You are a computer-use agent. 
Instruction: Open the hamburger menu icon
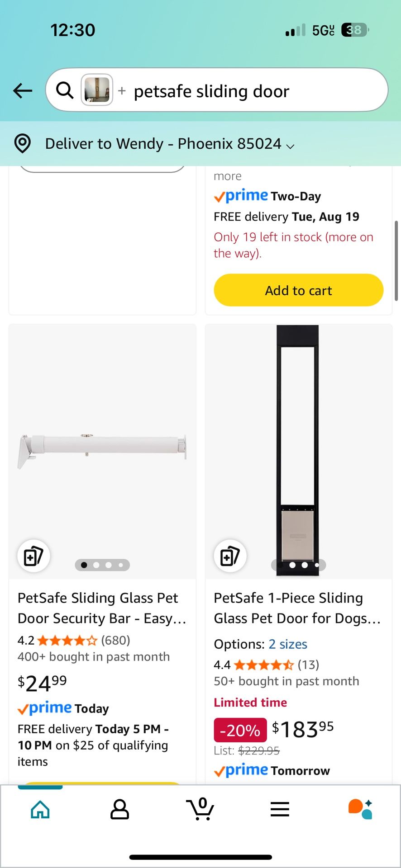pyautogui.click(x=280, y=809)
